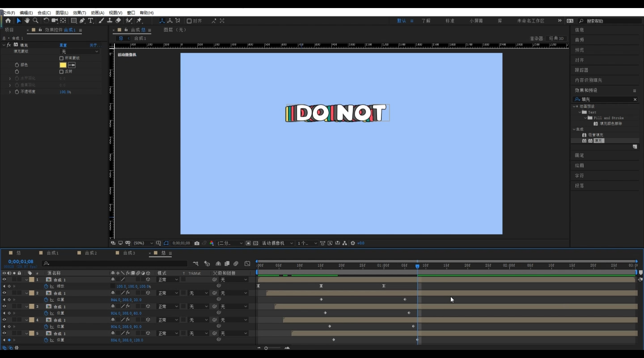Open the Composition (合成) menu

point(44,13)
